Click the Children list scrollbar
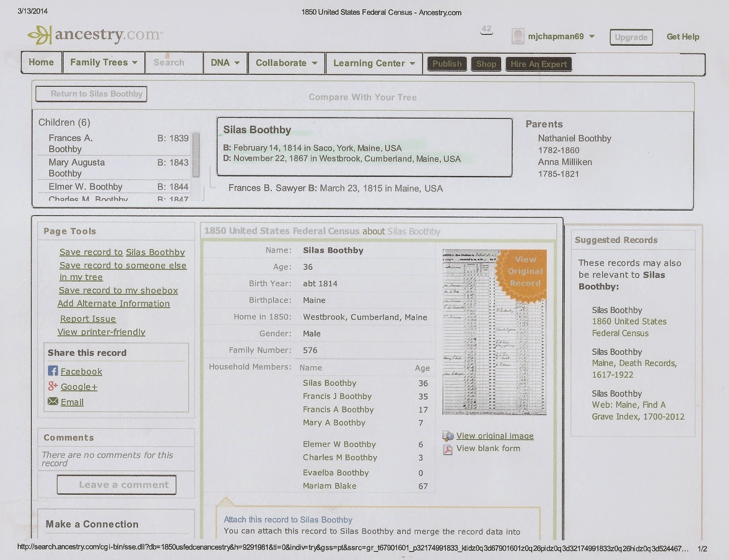 coord(196,155)
